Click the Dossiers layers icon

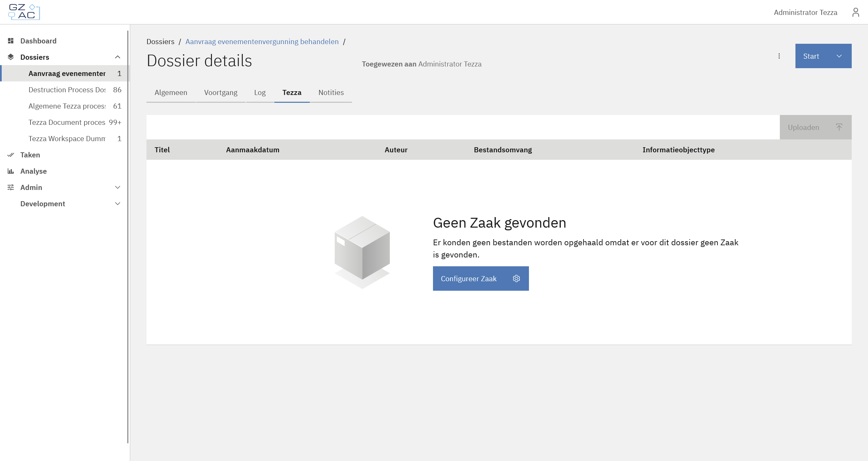11,57
